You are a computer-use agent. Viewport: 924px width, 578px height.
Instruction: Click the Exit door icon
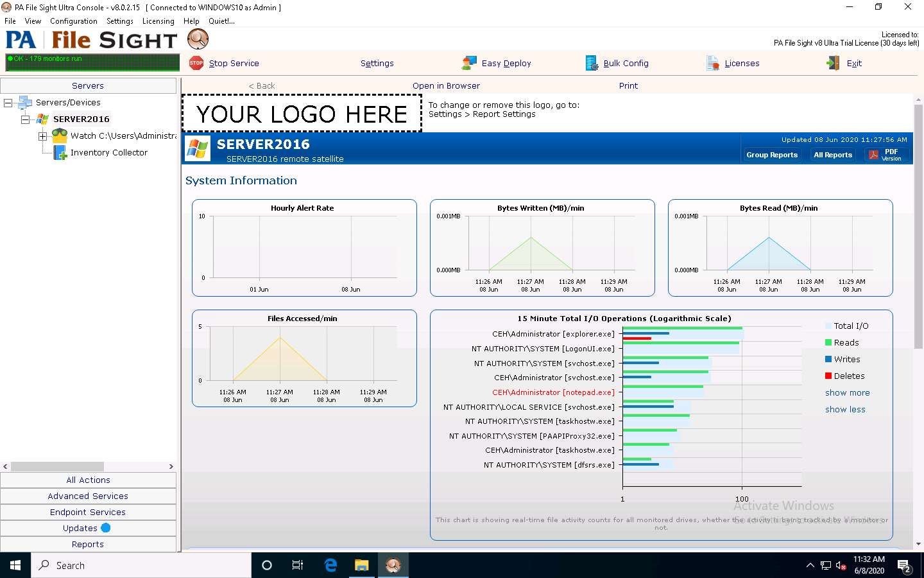(834, 63)
